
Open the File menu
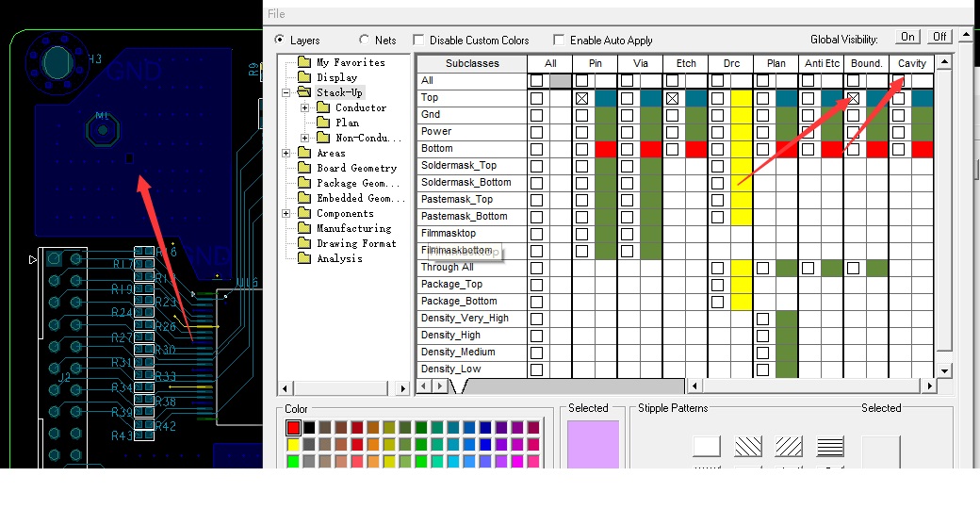[276, 14]
